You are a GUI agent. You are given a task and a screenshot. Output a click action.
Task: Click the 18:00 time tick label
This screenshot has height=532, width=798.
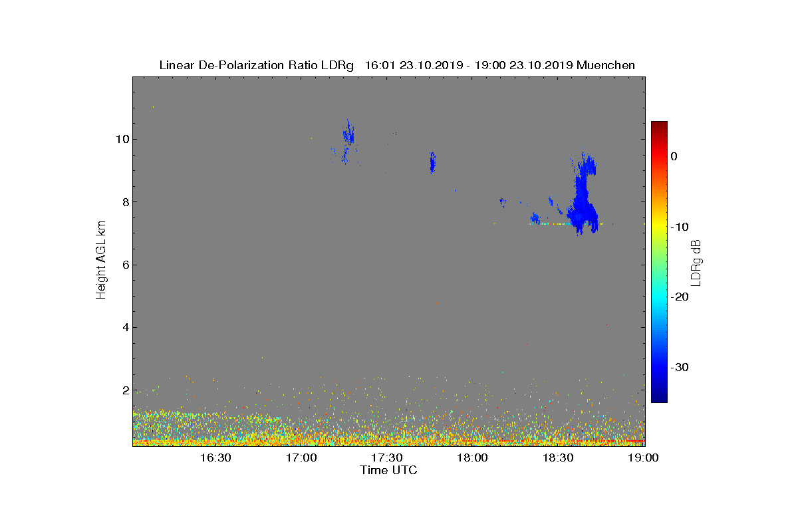click(x=473, y=458)
